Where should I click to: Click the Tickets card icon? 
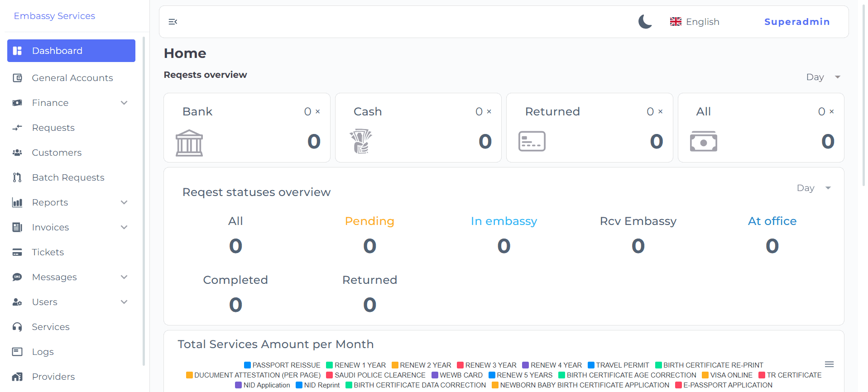point(17,252)
